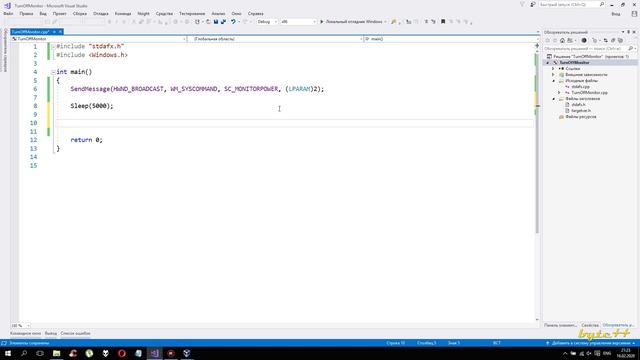Image resolution: width=640 pixels, height=360 pixels.
Task: Open the Вывод tab
Action: (51, 333)
